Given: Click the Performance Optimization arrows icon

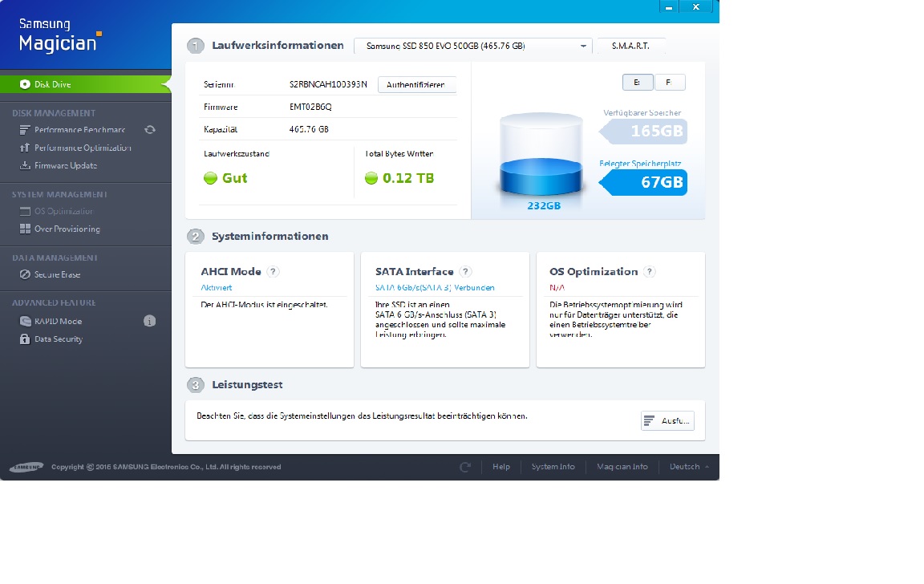Looking at the screenshot, I should point(25,148).
